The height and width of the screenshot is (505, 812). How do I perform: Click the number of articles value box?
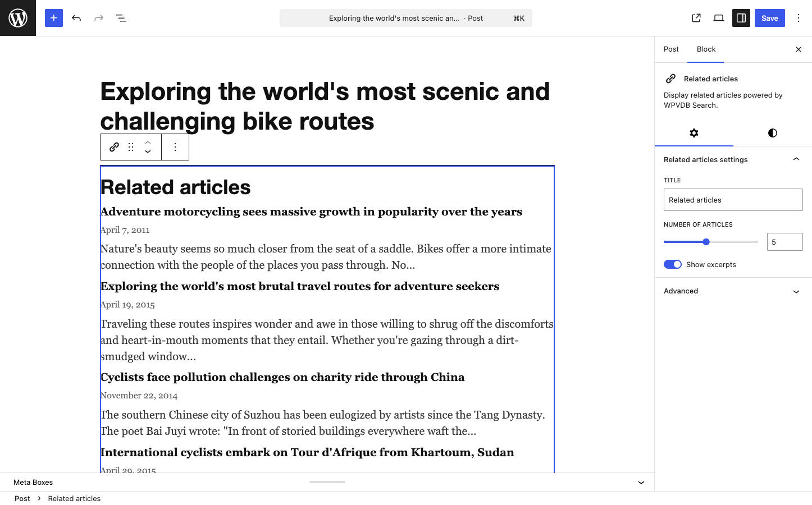[x=785, y=242]
